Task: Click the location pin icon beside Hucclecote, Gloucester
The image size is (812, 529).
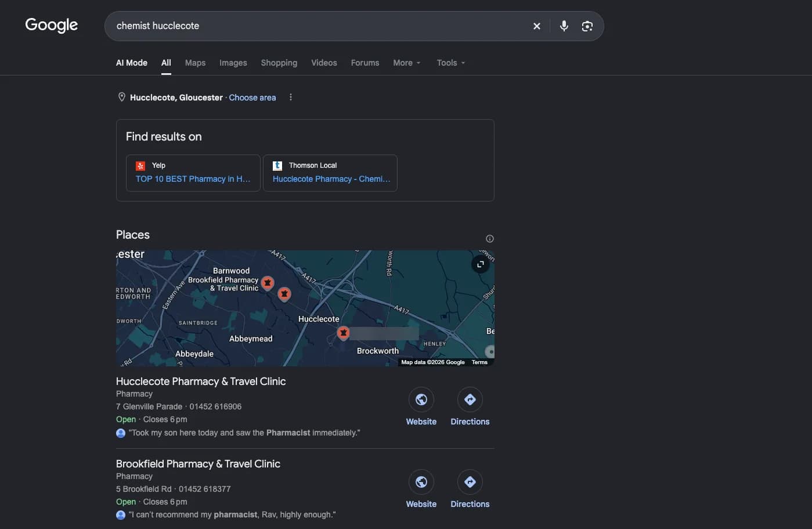Action: point(121,98)
